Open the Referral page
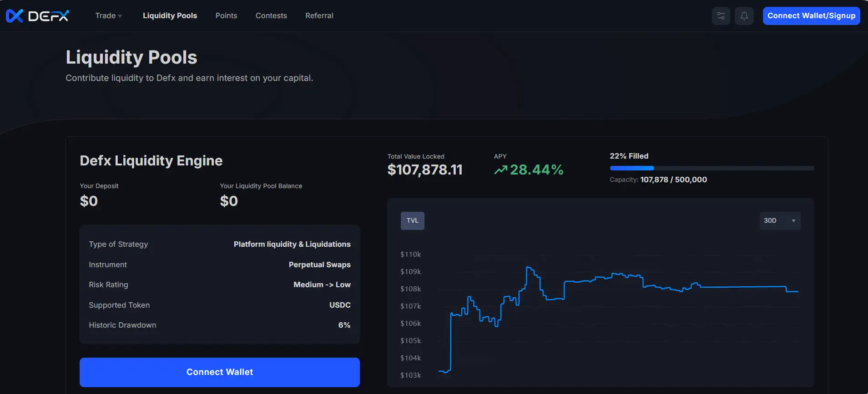This screenshot has width=868, height=394. coord(319,16)
